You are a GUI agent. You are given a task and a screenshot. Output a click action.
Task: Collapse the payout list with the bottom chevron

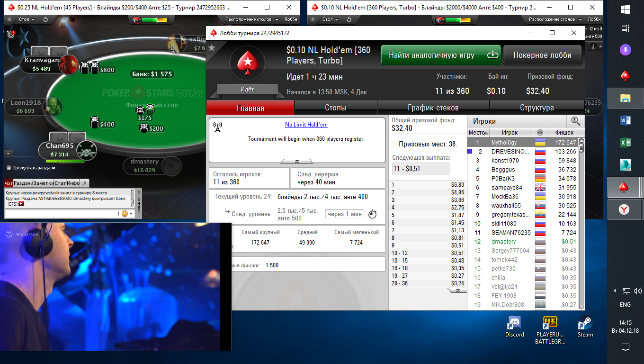click(457, 291)
